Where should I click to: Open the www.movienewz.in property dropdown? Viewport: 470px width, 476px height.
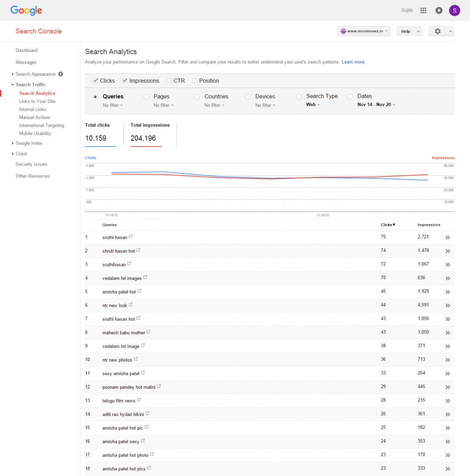point(364,31)
